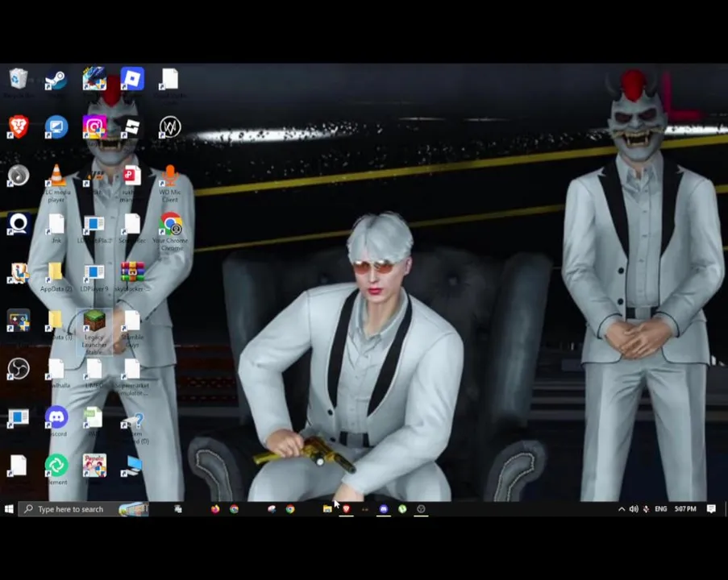Open the blue Roblox Player shortcut
Viewport: 728px width, 580px height.
[132, 79]
